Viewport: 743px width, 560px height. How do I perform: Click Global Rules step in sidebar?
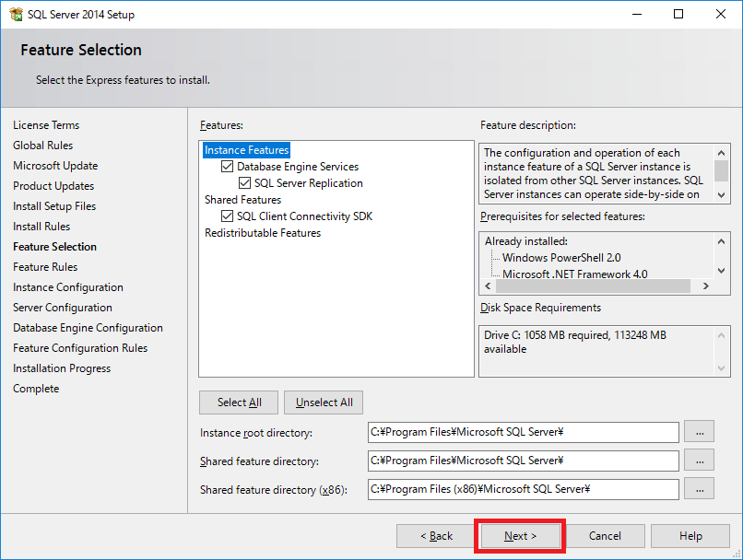[x=42, y=146]
